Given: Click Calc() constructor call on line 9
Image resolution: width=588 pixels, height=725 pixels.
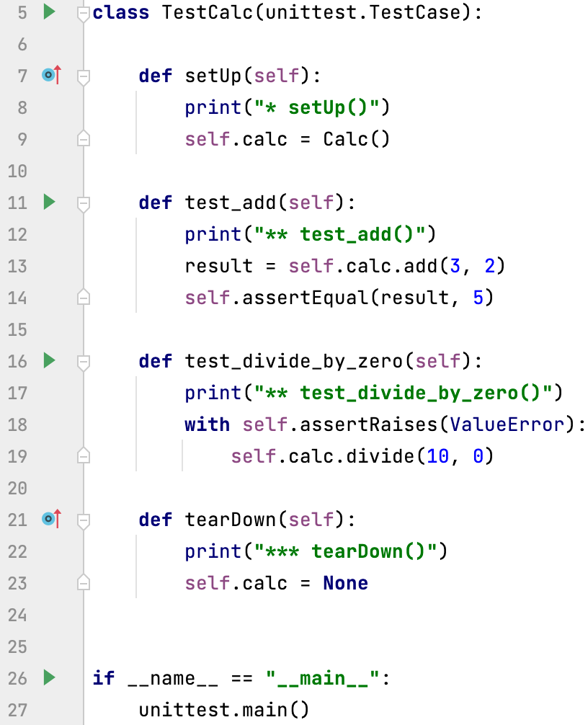Looking at the screenshot, I should [357, 139].
